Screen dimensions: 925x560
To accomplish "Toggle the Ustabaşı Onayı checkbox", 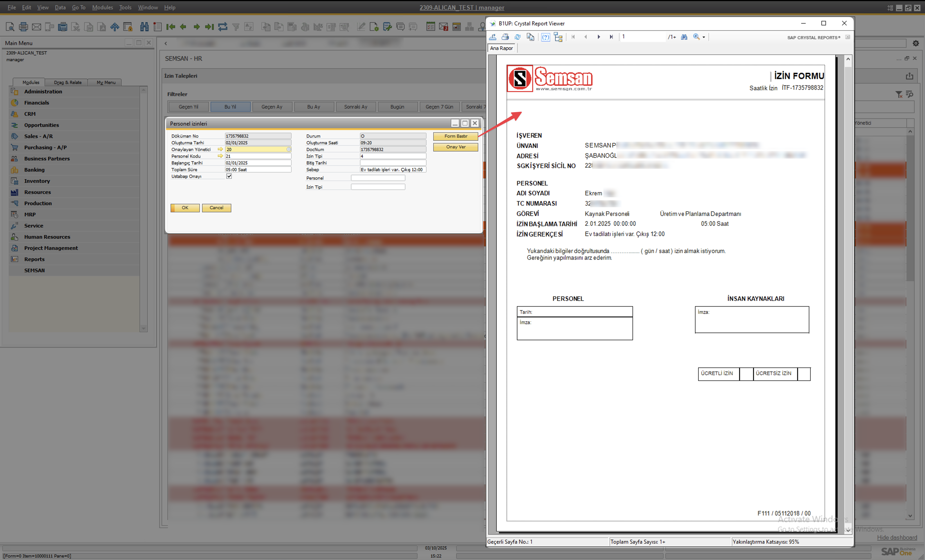I will (x=229, y=176).
